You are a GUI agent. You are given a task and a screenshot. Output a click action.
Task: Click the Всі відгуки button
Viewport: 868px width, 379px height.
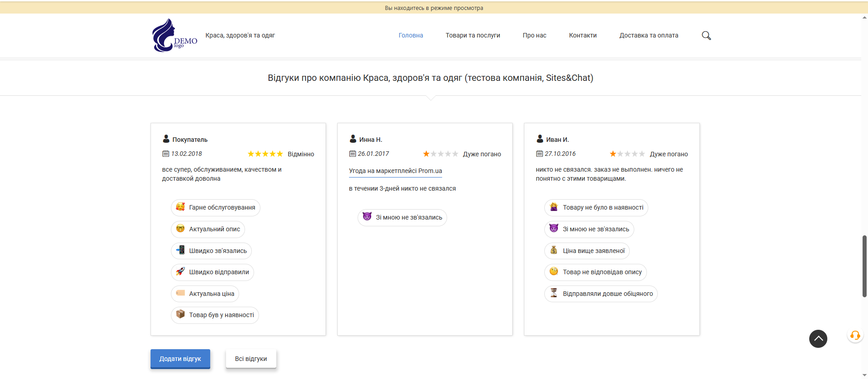tap(251, 359)
